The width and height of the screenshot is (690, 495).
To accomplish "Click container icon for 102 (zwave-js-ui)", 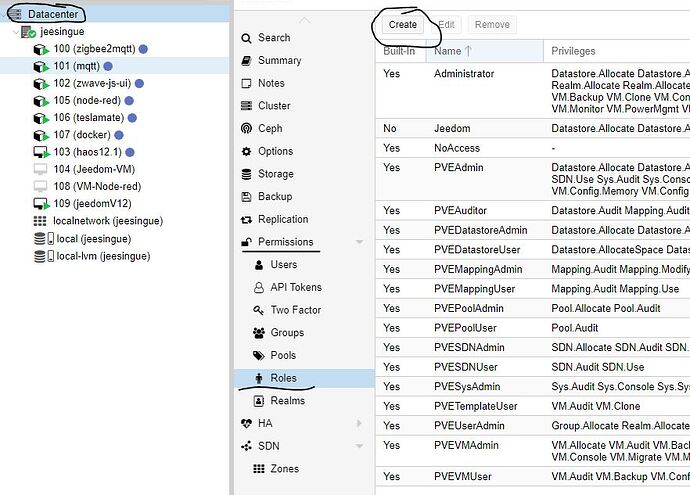I will click(x=41, y=84).
